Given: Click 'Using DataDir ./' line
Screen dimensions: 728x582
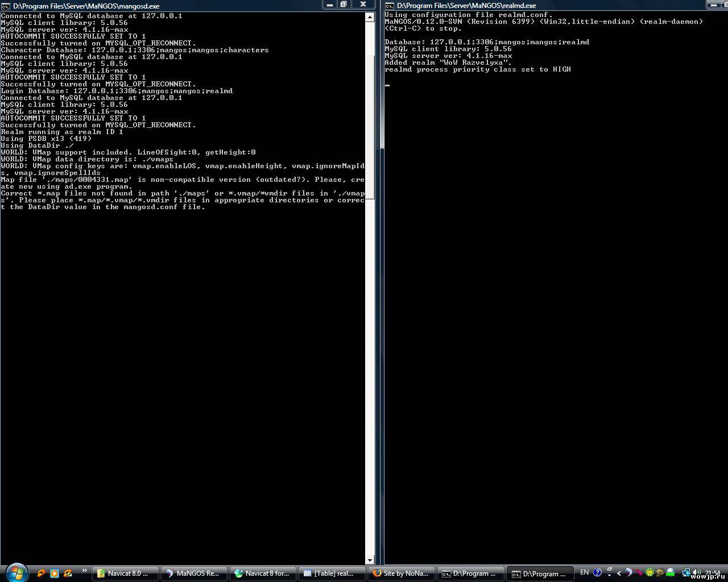Looking at the screenshot, I should [x=37, y=145].
